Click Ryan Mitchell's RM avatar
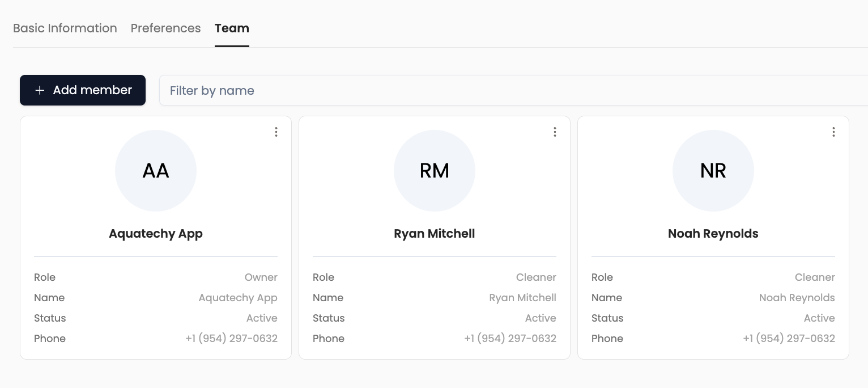The width and height of the screenshot is (868, 388). [x=435, y=171]
